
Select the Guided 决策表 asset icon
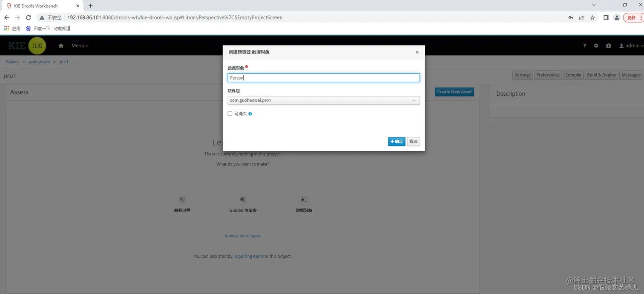click(x=243, y=200)
